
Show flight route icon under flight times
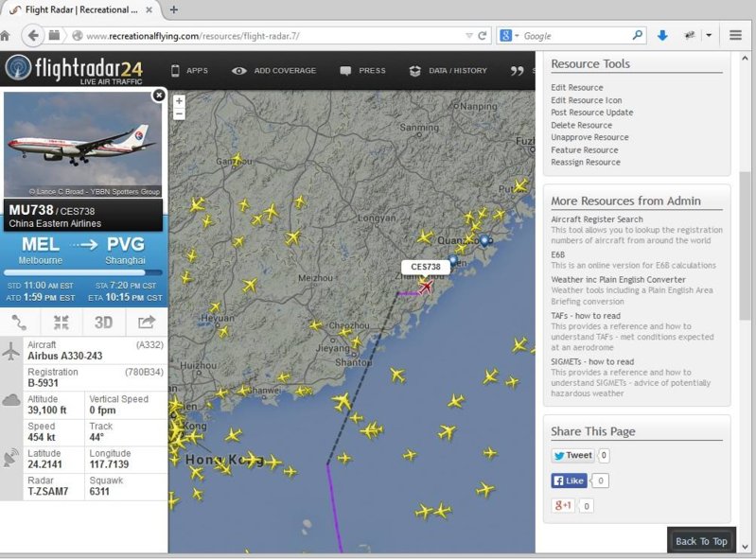tap(20, 323)
